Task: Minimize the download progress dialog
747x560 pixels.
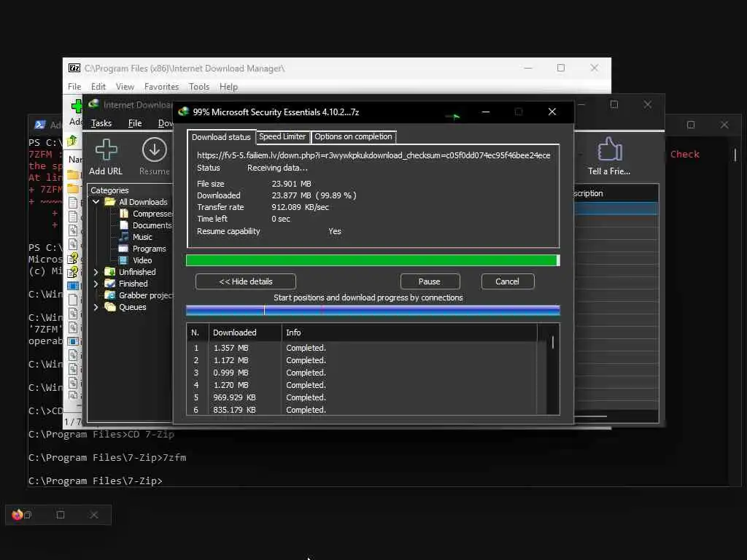Action: (x=485, y=112)
